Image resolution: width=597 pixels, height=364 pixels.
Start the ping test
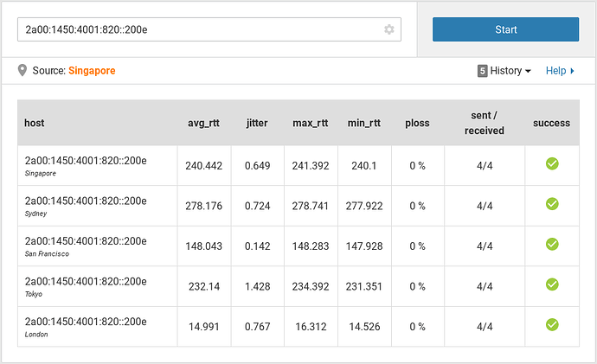[x=505, y=29]
